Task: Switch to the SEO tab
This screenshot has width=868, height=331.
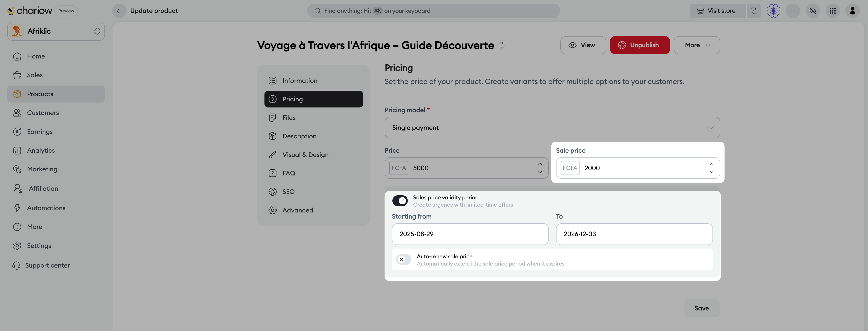Action: [x=313, y=192]
